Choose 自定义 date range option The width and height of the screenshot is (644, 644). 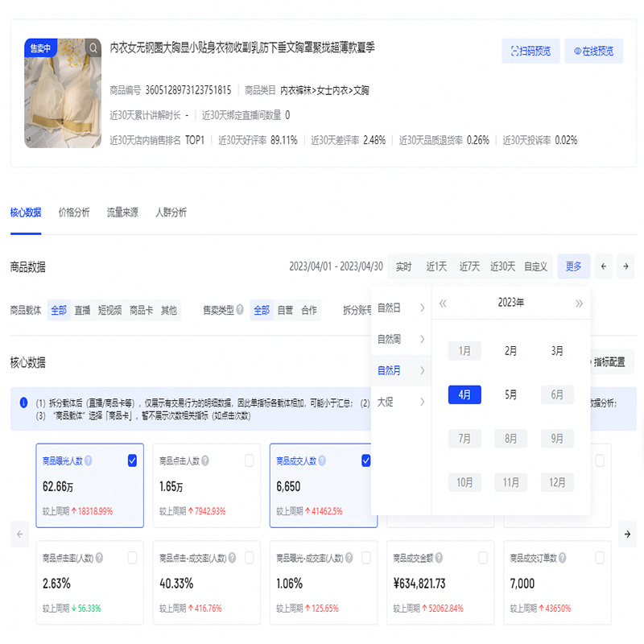click(535, 266)
